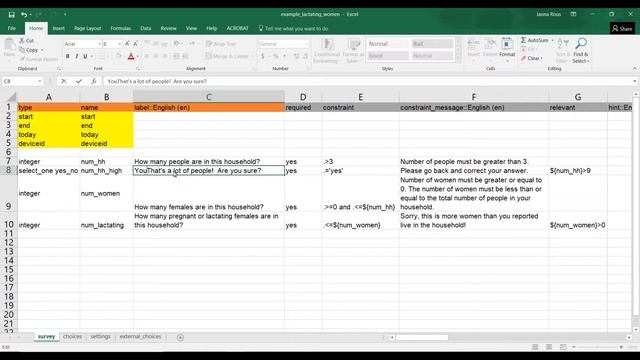640x360 pixels.
Task: Decrease font size with smaller A
Action: pyautogui.click(x=136, y=44)
